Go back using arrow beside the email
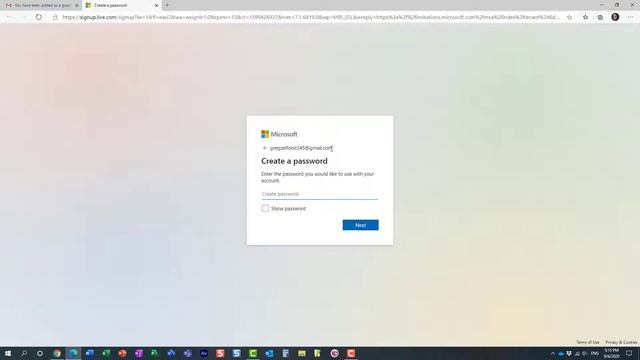This screenshot has height=360, width=640. tap(264, 148)
